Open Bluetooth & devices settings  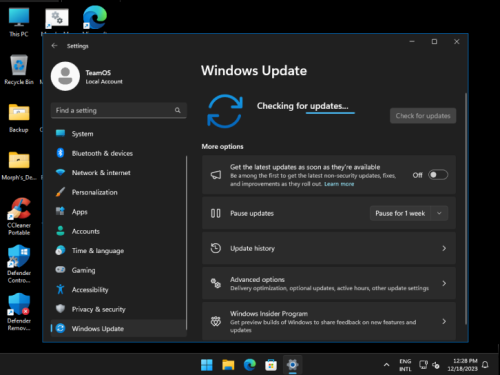click(118, 153)
